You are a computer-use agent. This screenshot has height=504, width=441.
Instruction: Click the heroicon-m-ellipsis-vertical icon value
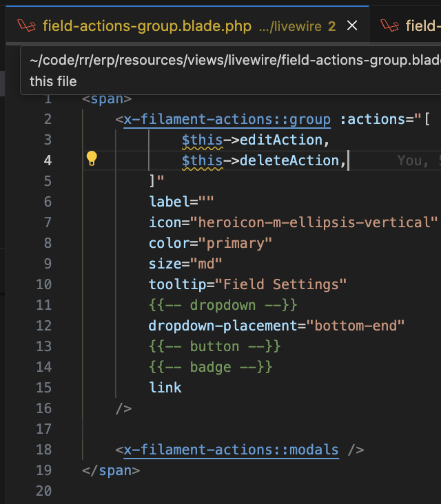coord(314,222)
